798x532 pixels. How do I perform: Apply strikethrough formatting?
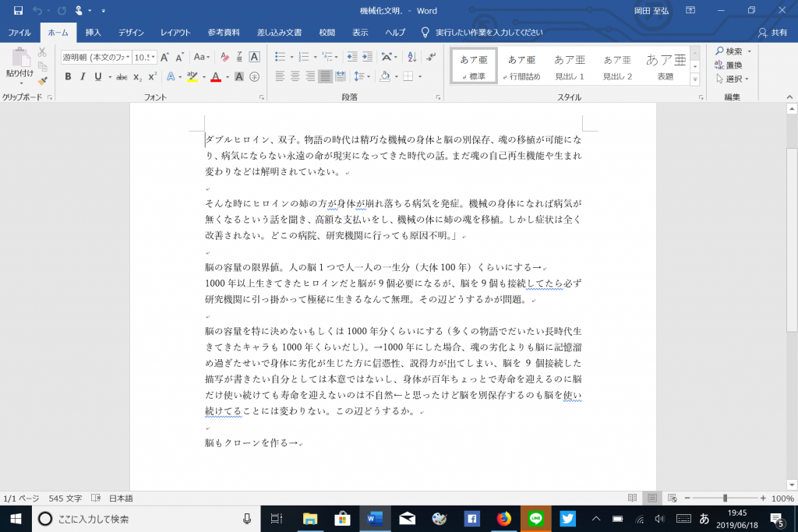point(122,77)
